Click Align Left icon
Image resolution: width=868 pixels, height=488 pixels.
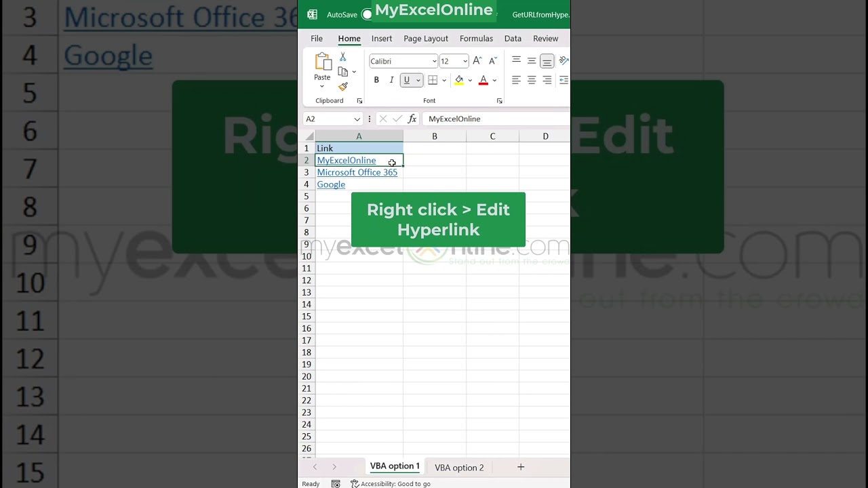(x=516, y=80)
